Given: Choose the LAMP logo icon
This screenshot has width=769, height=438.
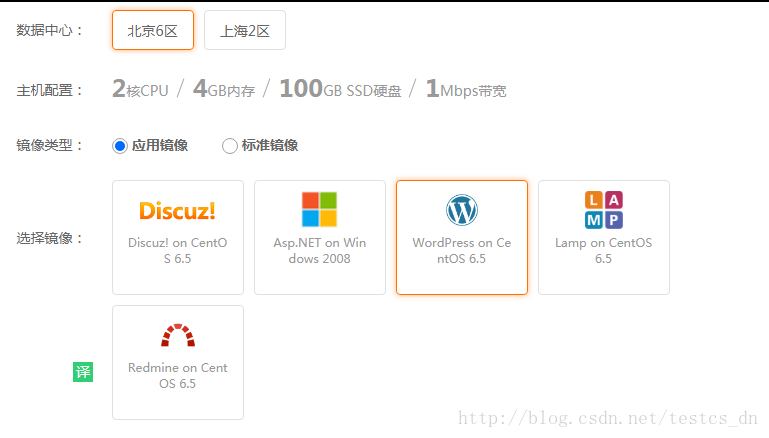Looking at the screenshot, I should pos(604,210).
